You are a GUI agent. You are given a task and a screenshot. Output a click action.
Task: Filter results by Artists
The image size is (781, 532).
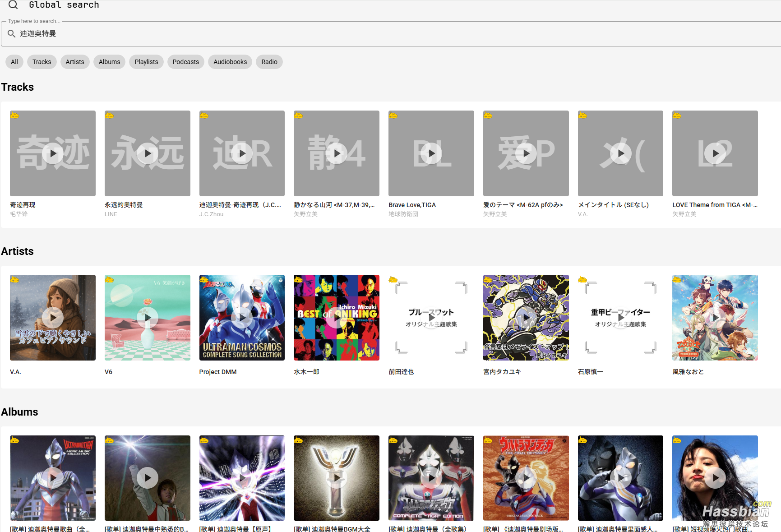point(75,62)
